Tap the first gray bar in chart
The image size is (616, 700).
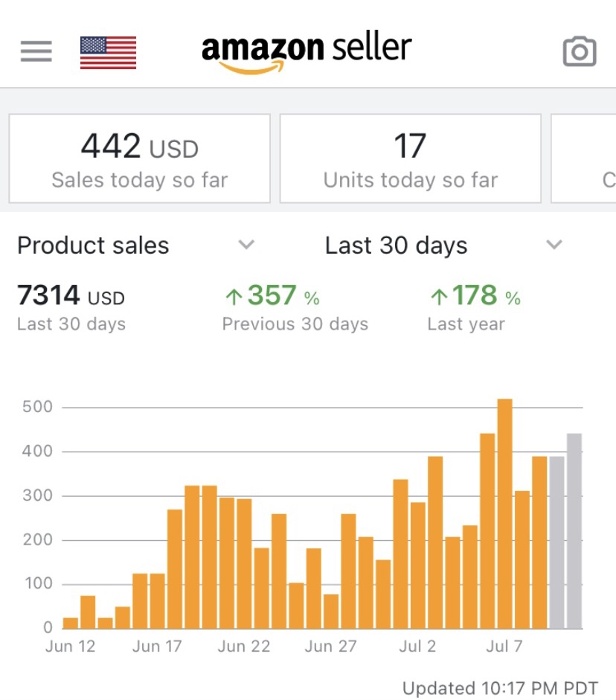coord(556,542)
